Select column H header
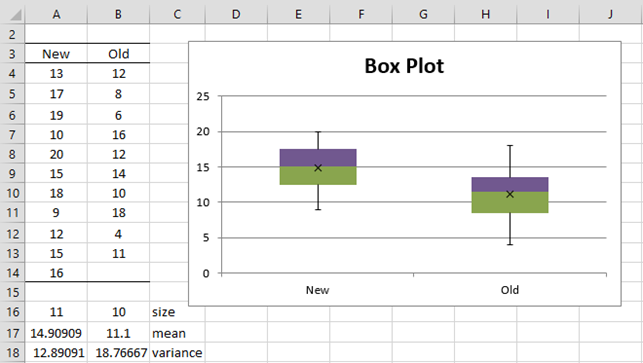 (x=486, y=15)
